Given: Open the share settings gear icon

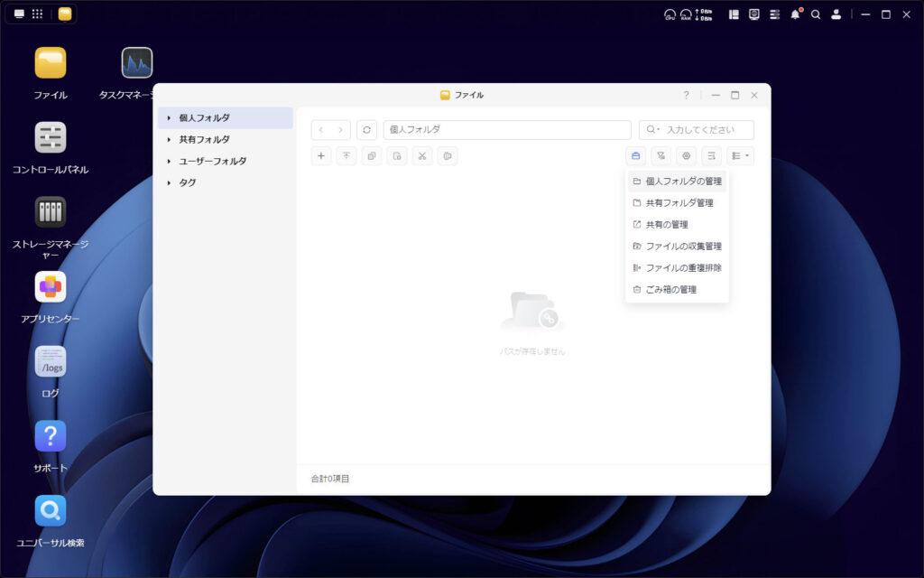Looking at the screenshot, I should [686, 155].
